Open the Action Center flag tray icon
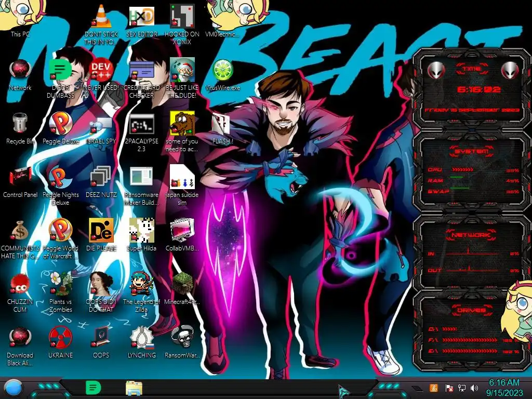 coord(449,388)
